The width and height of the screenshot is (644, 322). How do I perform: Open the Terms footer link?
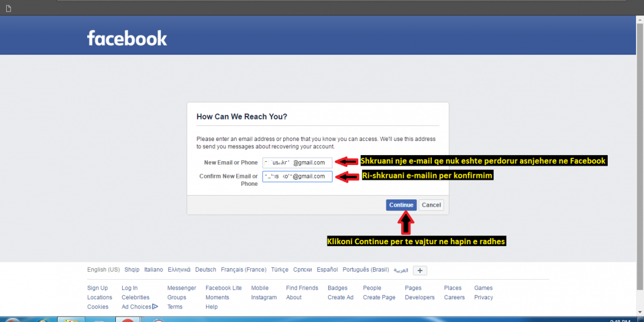point(175,307)
